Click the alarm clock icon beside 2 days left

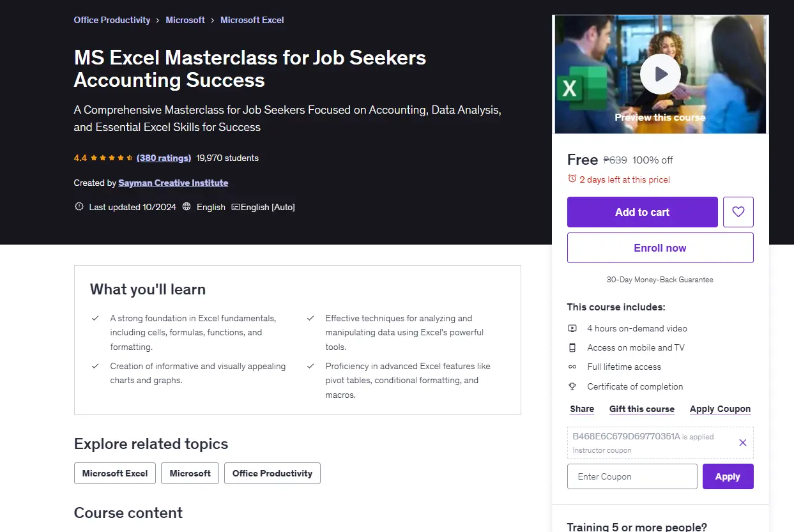[572, 179]
